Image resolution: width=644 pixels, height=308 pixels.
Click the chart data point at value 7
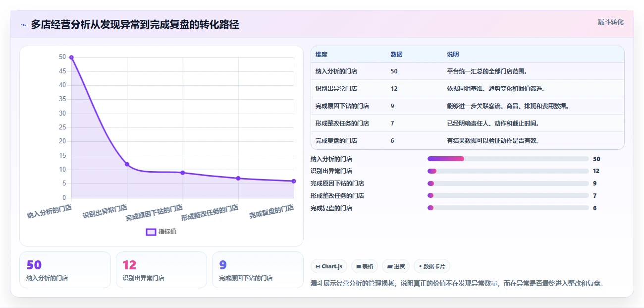[238, 178]
